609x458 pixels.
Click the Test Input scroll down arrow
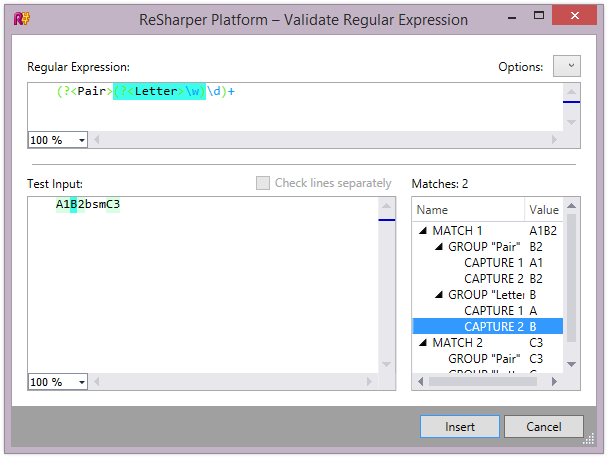pyautogui.click(x=386, y=364)
